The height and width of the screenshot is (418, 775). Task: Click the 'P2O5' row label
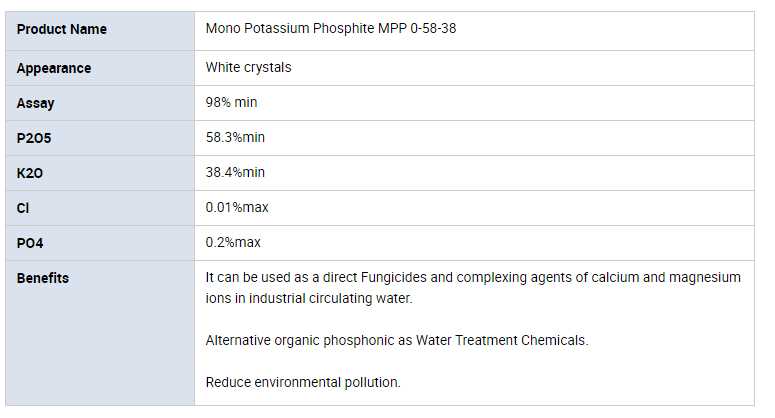34,138
